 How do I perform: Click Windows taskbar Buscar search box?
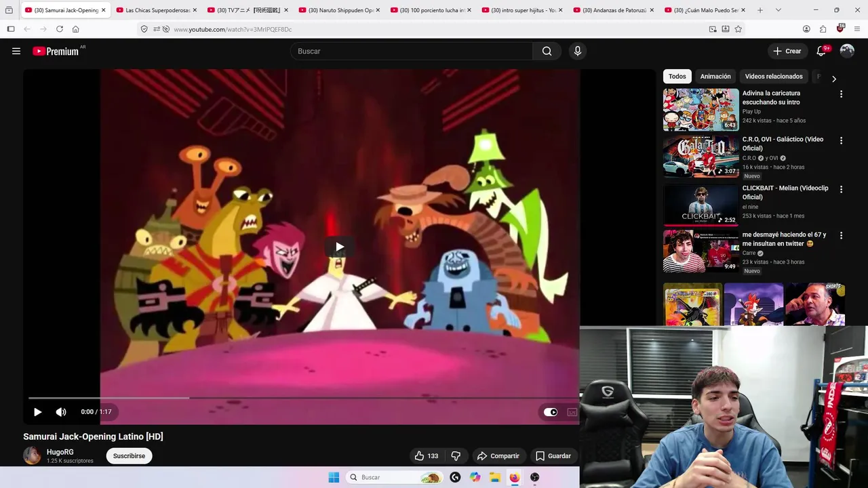click(395, 477)
